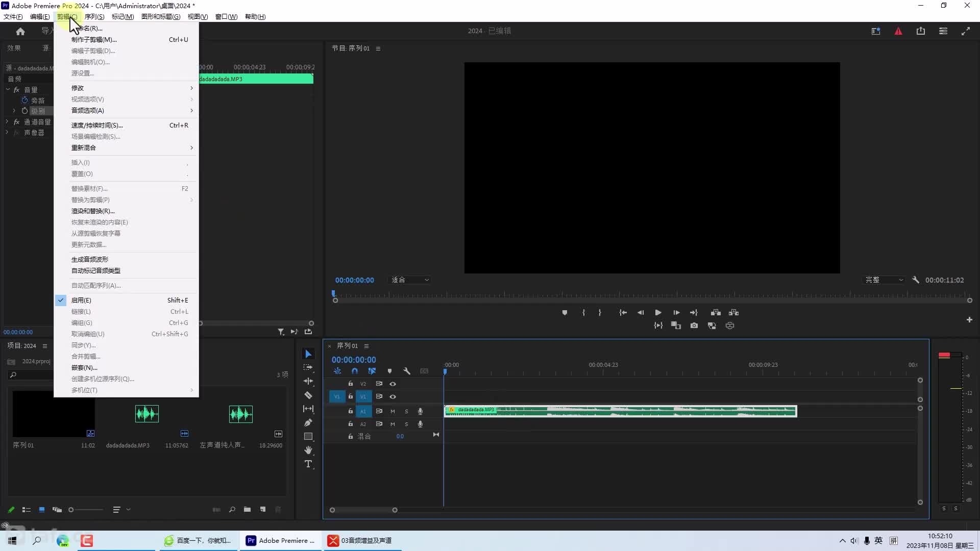Toggle V2 track output eye

pos(393,384)
